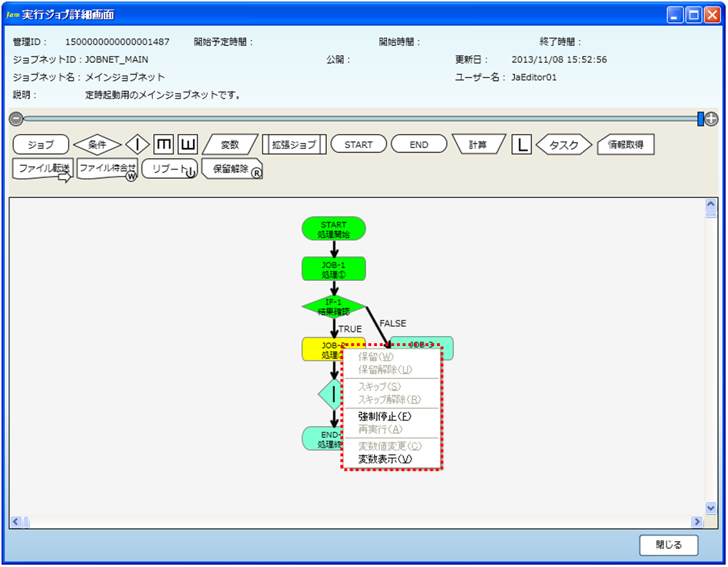Click the update date 2013/11/08 15:52:56
Viewport: 728px width, 567px height.
point(559,59)
